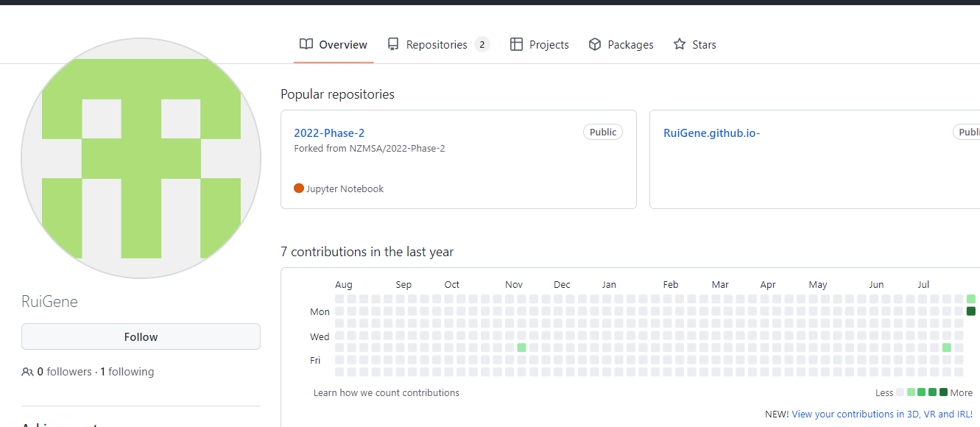Open the 1 following link
The width and height of the screenshot is (980, 427).
(x=127, y=372)
